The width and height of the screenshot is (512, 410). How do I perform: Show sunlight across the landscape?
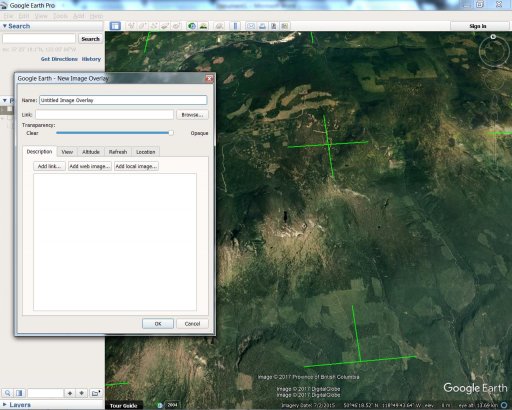tap(203, 26)
